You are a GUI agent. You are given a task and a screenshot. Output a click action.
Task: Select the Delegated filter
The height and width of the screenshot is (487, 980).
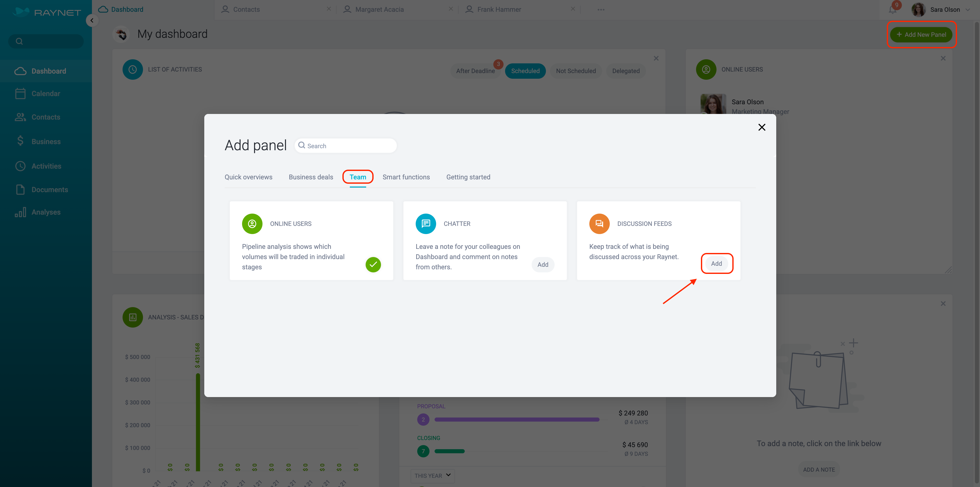[626, 71]
